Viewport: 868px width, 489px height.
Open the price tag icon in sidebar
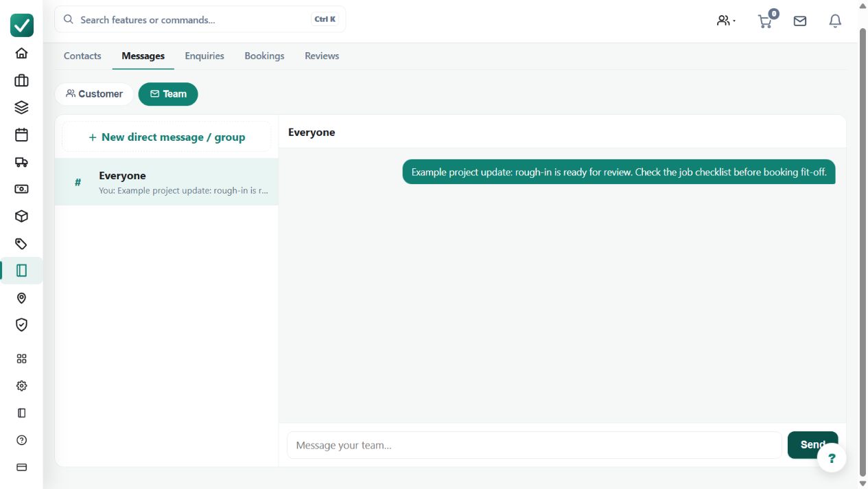[x=21, y=244]
